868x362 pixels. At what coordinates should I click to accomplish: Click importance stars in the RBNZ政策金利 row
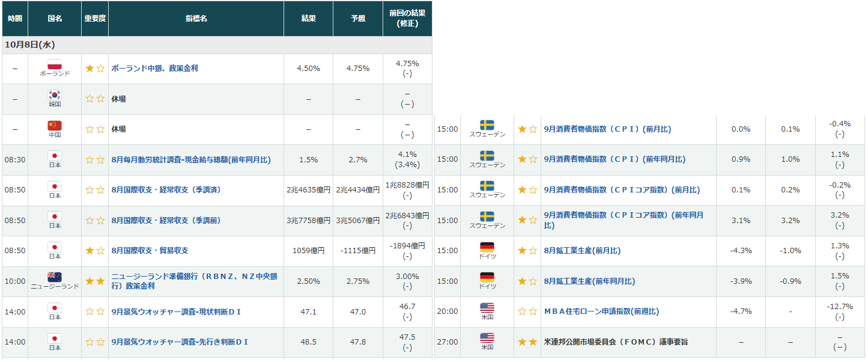(95, 281)
